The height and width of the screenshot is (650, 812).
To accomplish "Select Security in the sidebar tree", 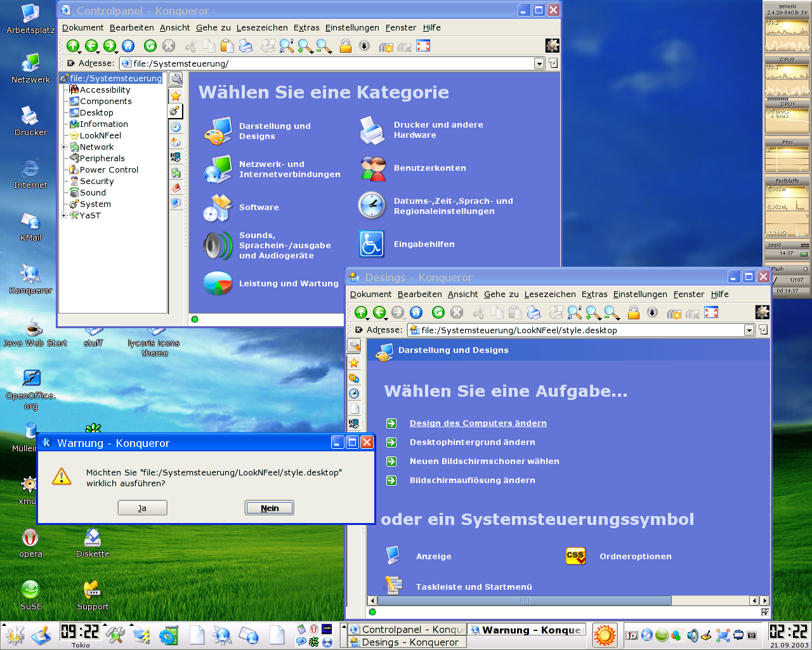I will (91, 182).
